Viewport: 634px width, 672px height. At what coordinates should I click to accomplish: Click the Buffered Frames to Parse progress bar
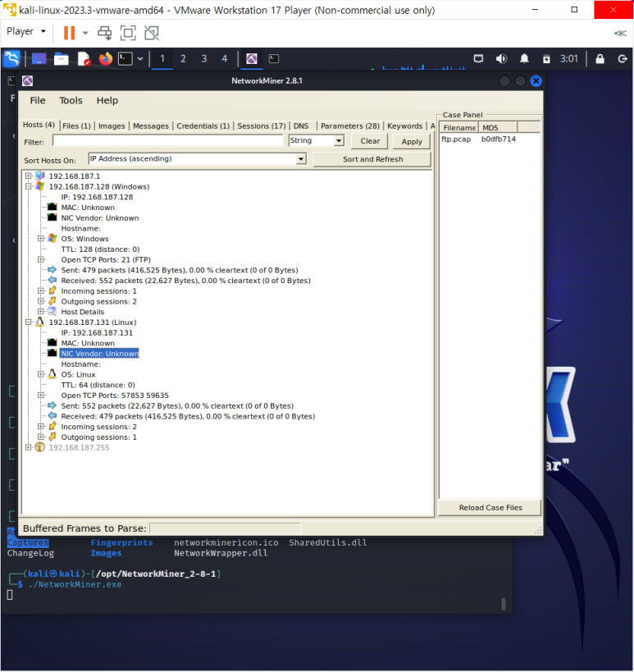pos(226,528)
